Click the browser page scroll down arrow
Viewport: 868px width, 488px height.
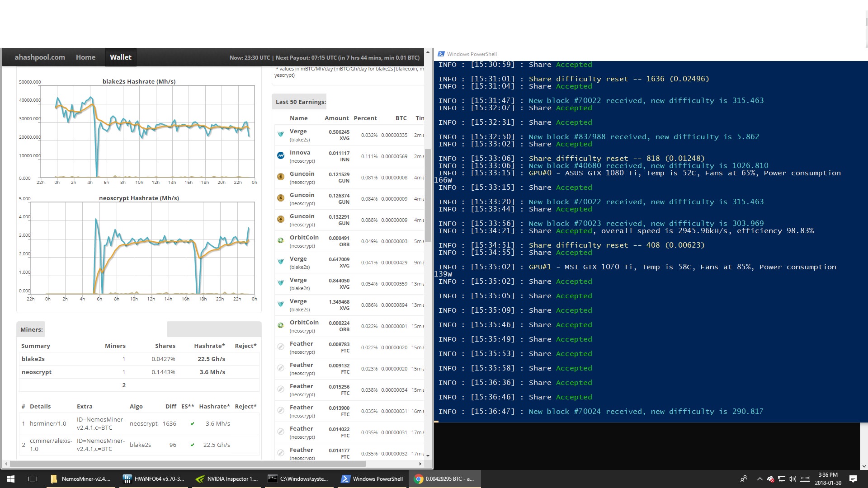click(428, 456)
